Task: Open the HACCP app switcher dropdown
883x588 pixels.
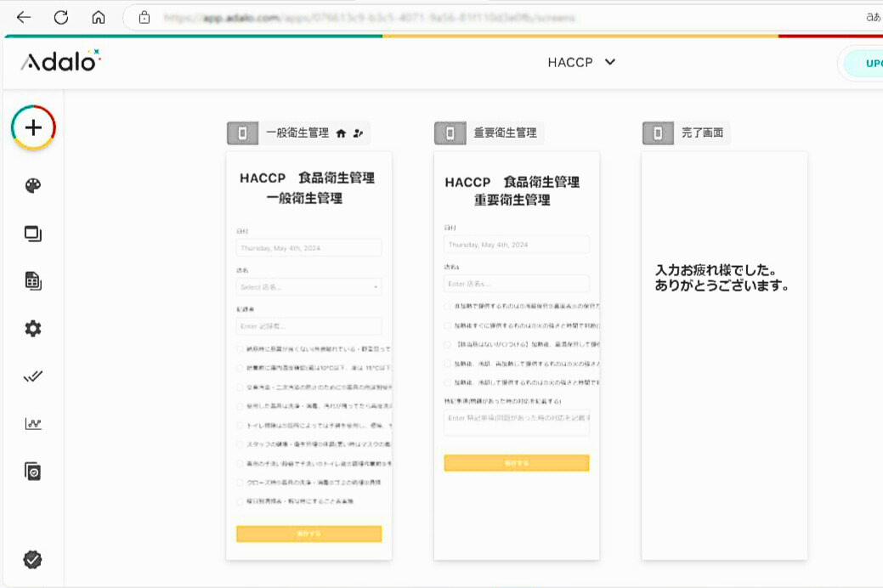Action: coord(581,62)
